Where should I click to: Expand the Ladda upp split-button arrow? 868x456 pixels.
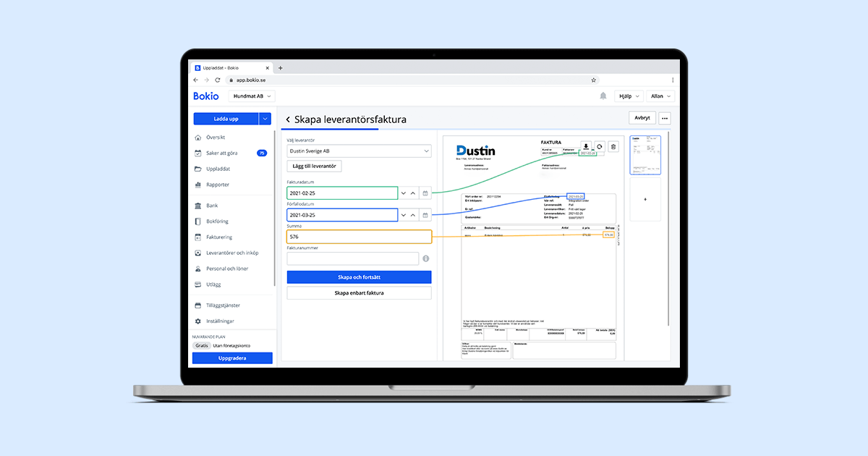tap(265, 119)
